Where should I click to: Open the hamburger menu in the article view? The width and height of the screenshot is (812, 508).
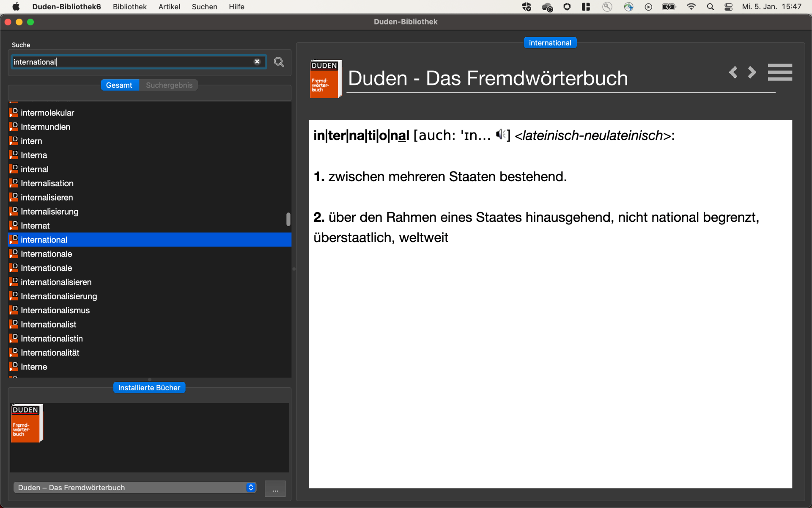(779, 72)
